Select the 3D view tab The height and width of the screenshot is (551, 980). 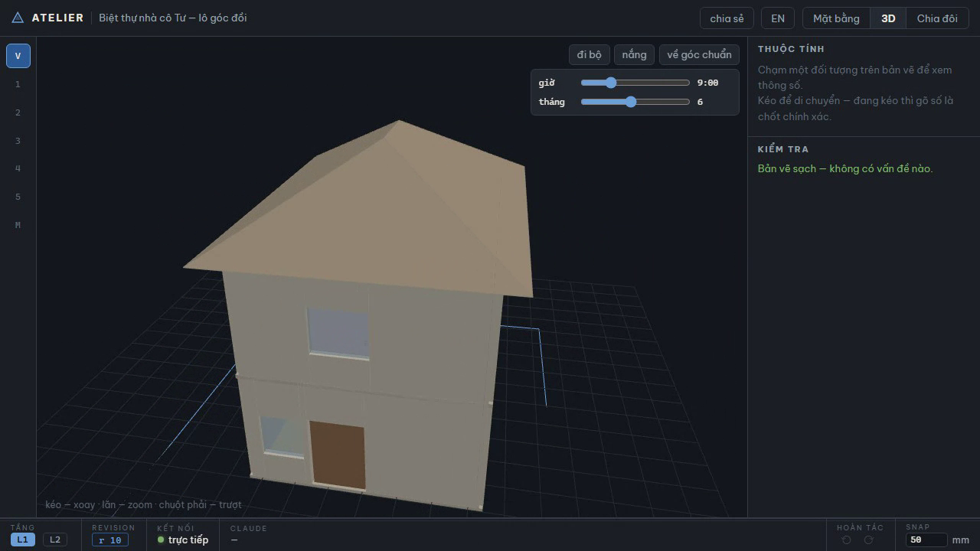tap(888, 18)
